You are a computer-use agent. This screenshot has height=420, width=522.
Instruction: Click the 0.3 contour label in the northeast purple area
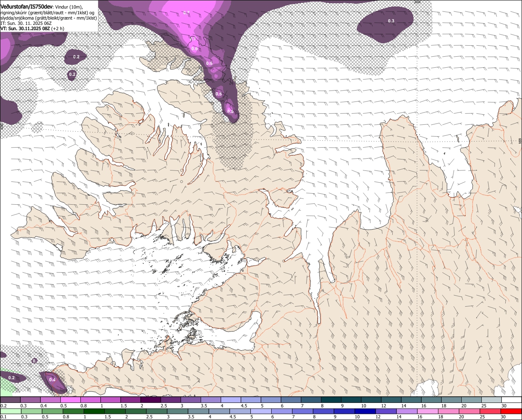click(391, 21)
